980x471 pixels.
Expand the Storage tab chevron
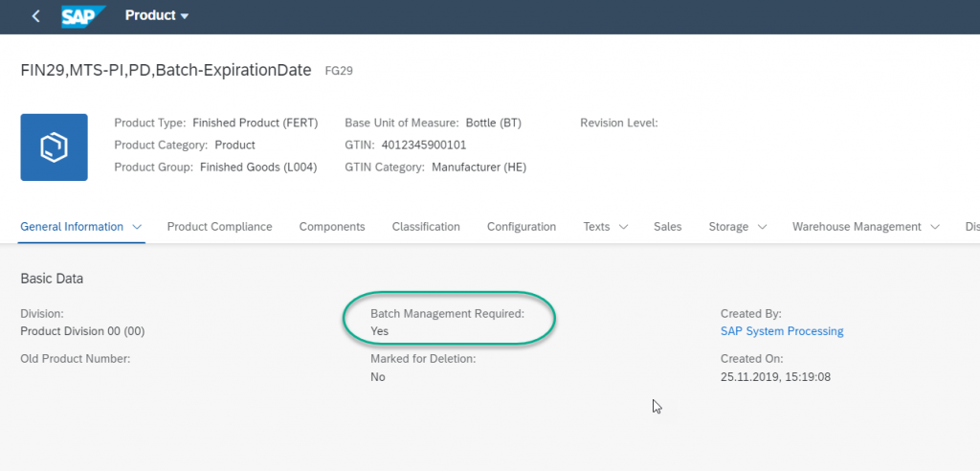[x=762, y=227]
